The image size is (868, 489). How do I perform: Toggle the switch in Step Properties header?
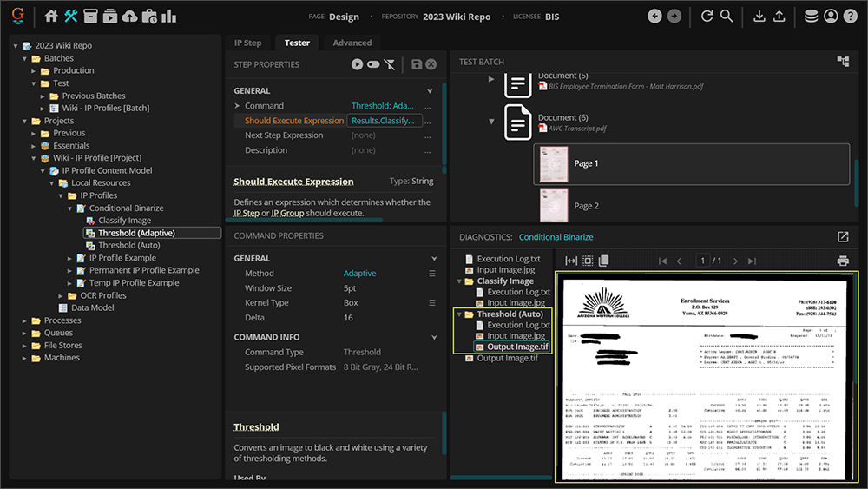pyautogui.click(x=373, y=64)
